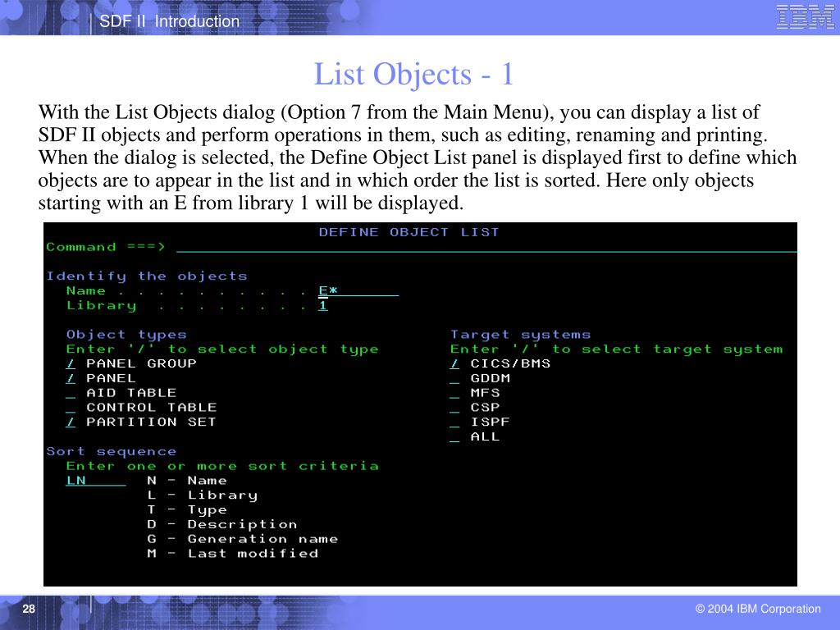
Task: Select the CONTROL TABLE object type field
Action: coord(71,408)
